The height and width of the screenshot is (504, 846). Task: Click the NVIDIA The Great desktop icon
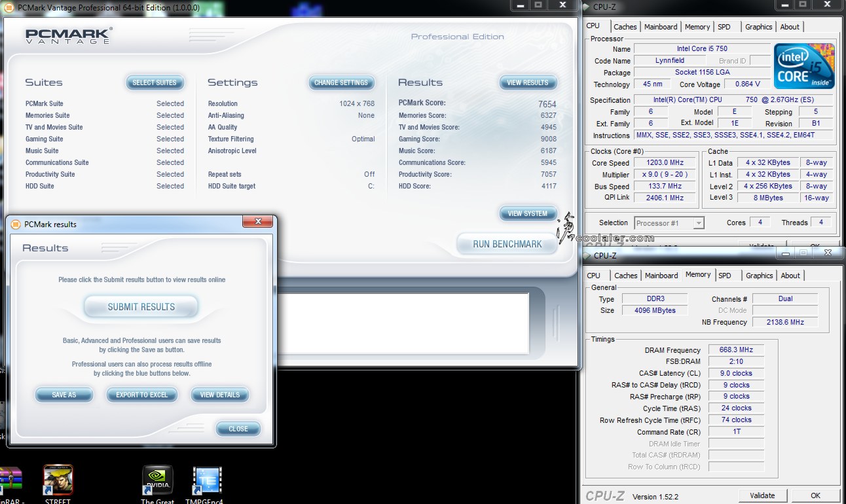157,481
